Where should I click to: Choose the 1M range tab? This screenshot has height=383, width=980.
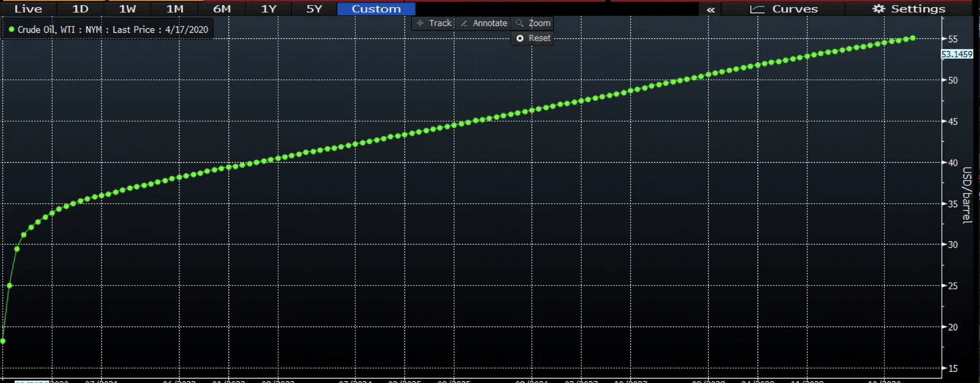pos(174,9)
